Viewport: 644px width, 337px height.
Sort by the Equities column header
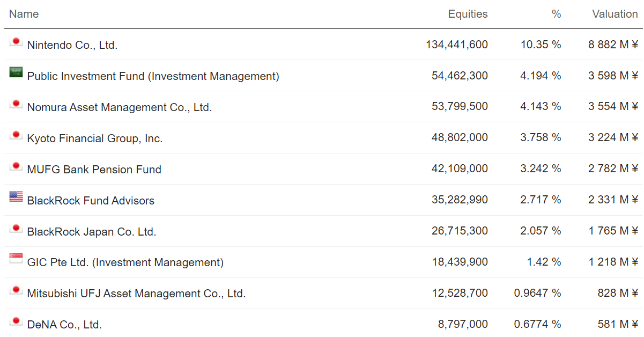pyautogui.click(x=468, y=14)
